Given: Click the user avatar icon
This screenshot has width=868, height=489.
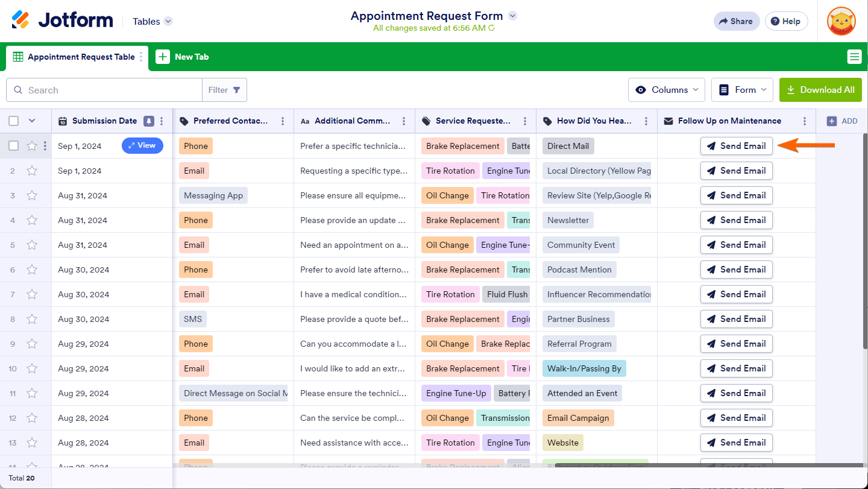Looking at the screenshot, I should 841,21.
